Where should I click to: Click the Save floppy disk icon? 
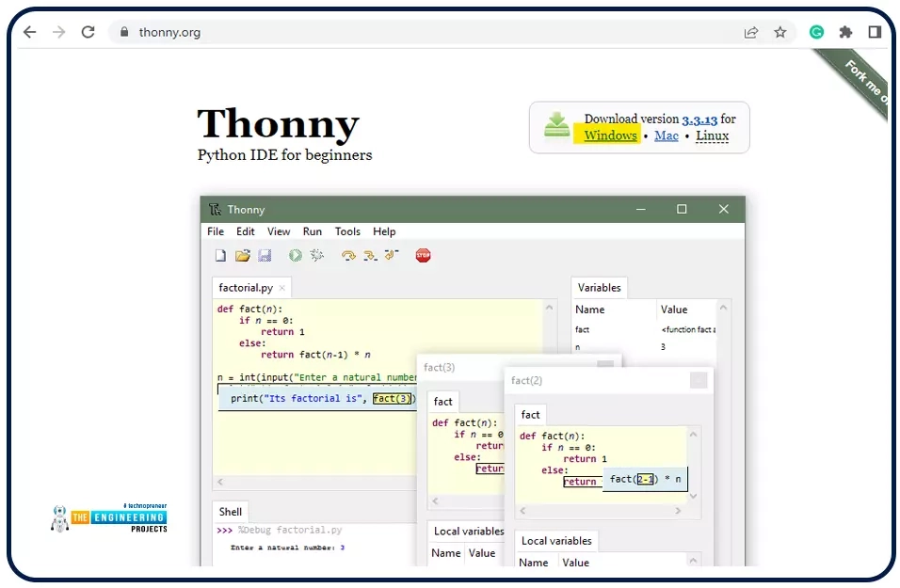click(265, 255)
